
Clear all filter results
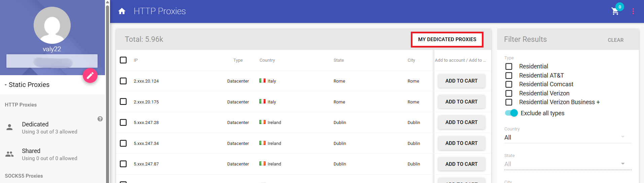(615, 40)
